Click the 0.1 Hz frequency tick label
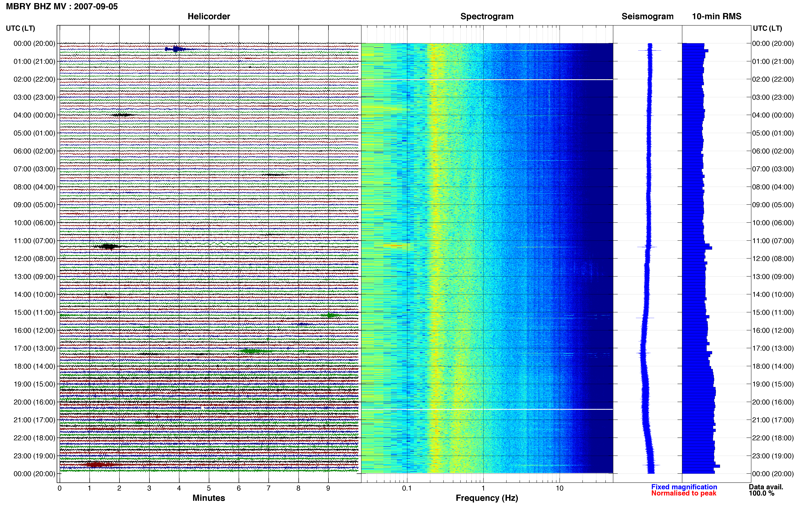Viewport: 812px width, 508px height. pos(407,488)
